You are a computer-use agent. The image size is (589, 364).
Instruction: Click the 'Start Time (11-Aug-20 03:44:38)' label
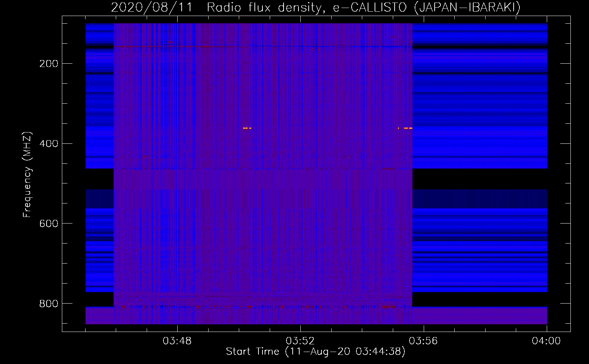coord(316,352)
